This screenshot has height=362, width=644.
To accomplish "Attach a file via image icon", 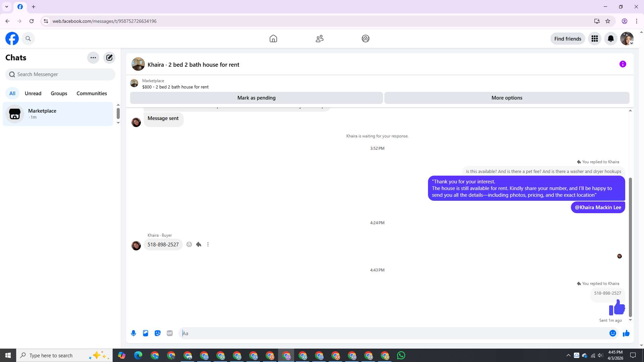I will click(146, 333).
